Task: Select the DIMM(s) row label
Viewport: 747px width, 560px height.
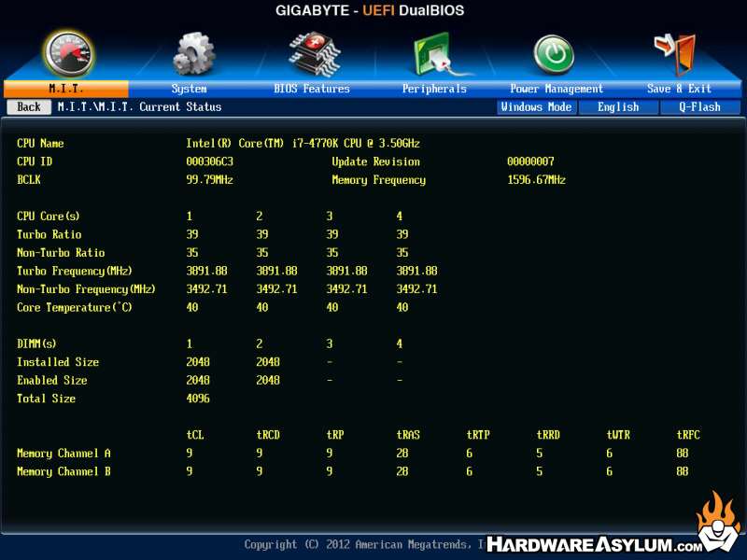Action: 36,343
